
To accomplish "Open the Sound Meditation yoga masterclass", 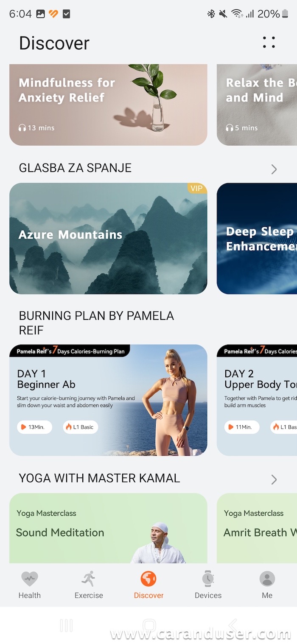I will pos(108,528).
